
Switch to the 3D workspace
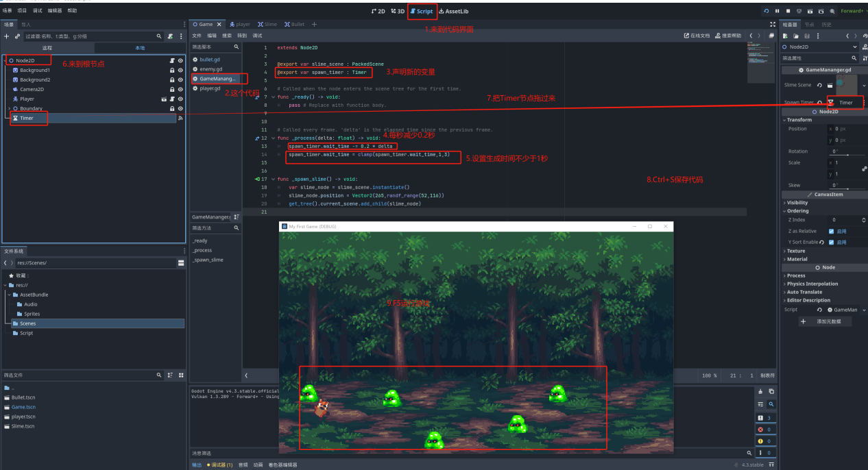point(398,11)
